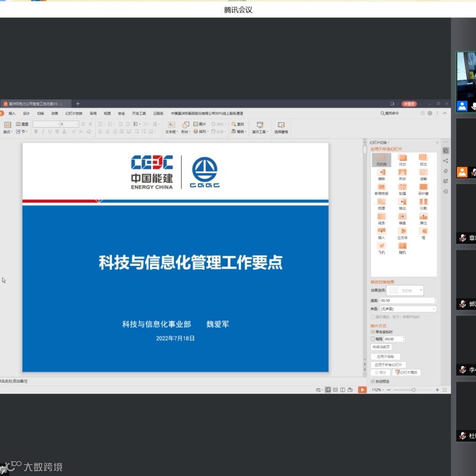Switch to reading view book icon

[x=343, y=390]
